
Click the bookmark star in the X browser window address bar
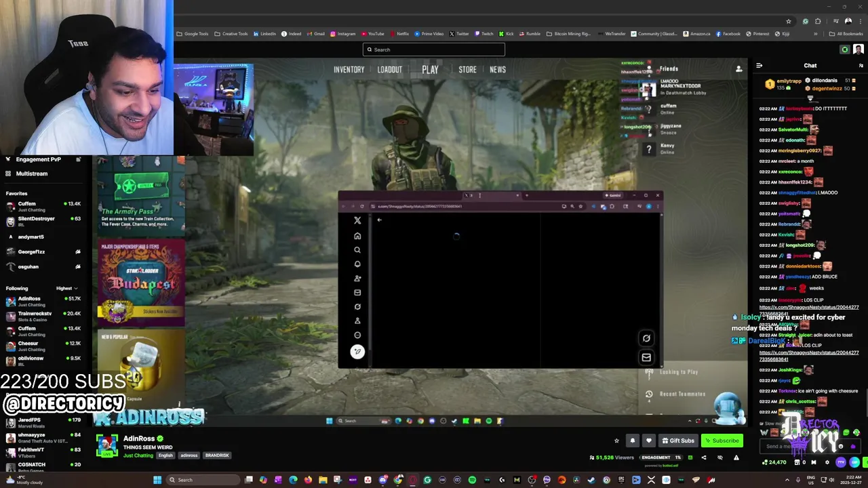[x=580, y=206]
